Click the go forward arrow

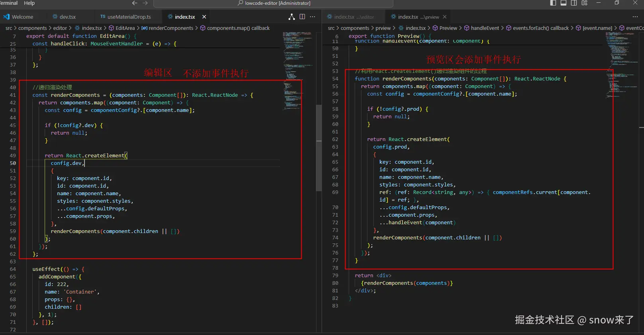pyautogui.click(x=145, y=3)
